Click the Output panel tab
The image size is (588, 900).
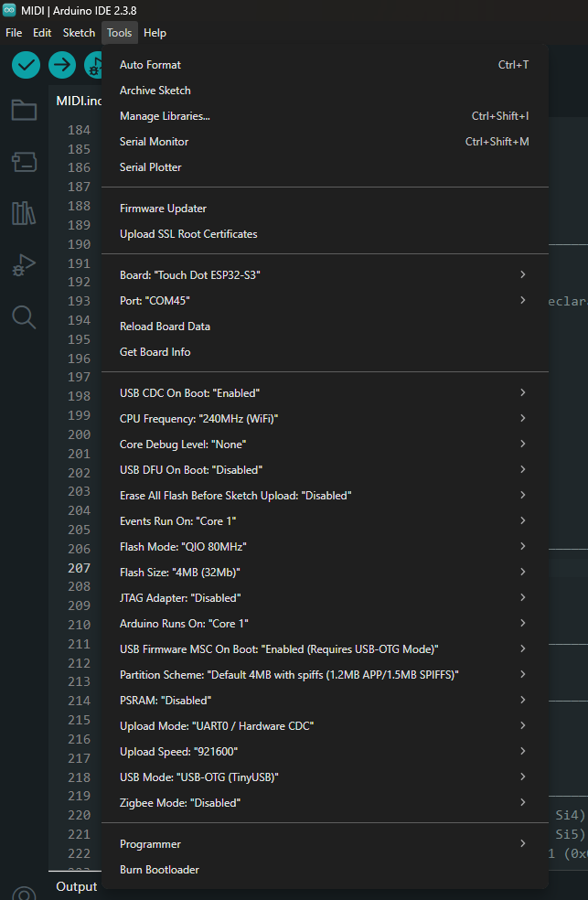pyautogui.click(x=76, y=887)
